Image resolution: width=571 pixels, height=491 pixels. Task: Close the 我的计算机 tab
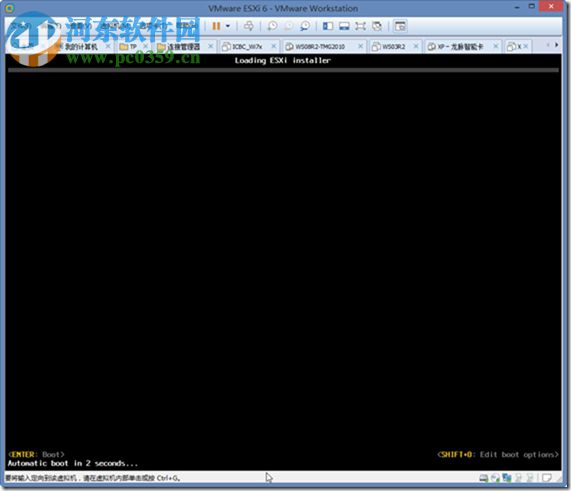(108, 46)
